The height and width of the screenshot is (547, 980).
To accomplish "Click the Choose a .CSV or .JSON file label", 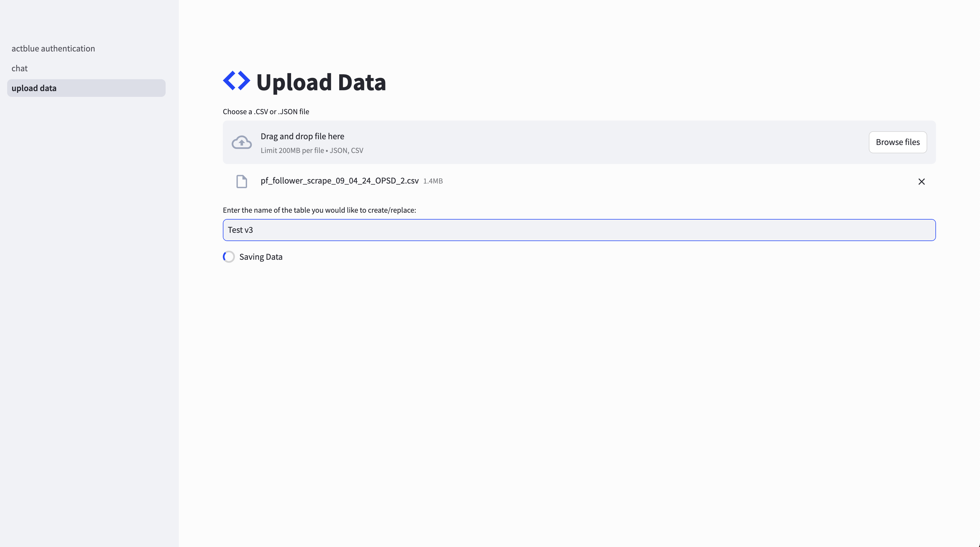I will click(266, 111).
